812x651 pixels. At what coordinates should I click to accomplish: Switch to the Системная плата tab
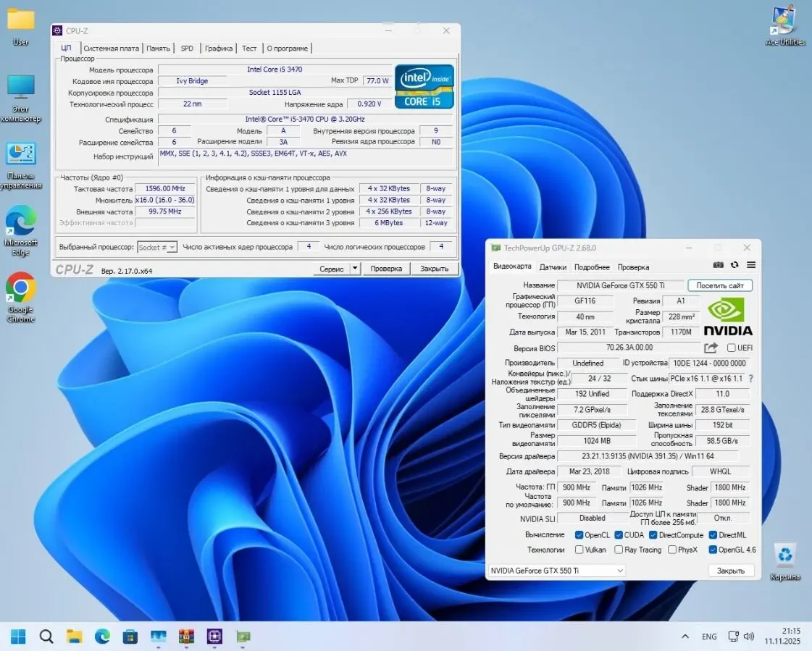pos(111,49)
